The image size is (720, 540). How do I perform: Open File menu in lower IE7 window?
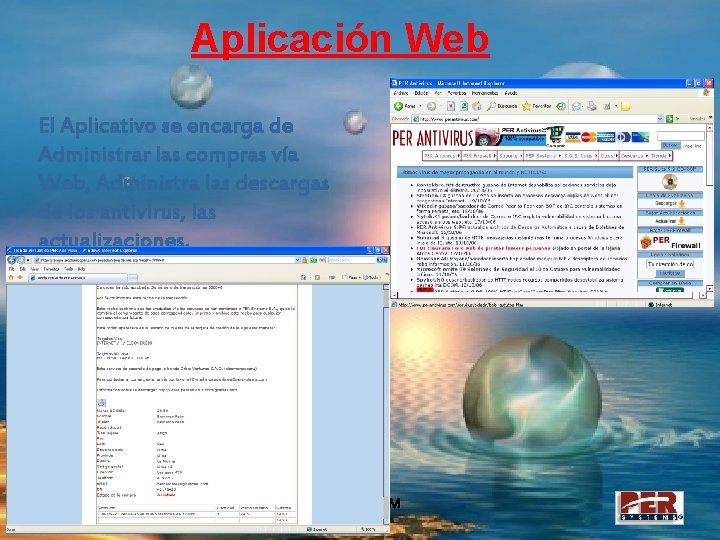[x=11, y=269]
